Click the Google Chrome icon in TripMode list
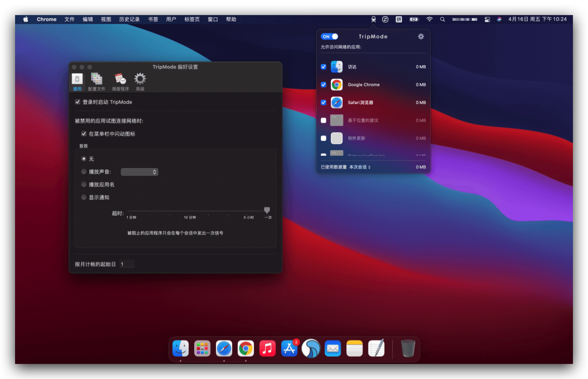 [337, 85]
